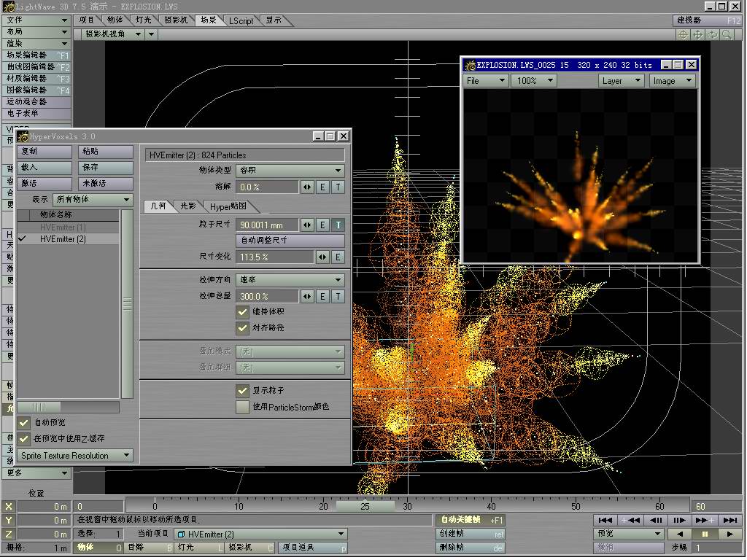Click highlighted T texture button for 粒子尺寸
747x560 pixels.
click(338, 225)
